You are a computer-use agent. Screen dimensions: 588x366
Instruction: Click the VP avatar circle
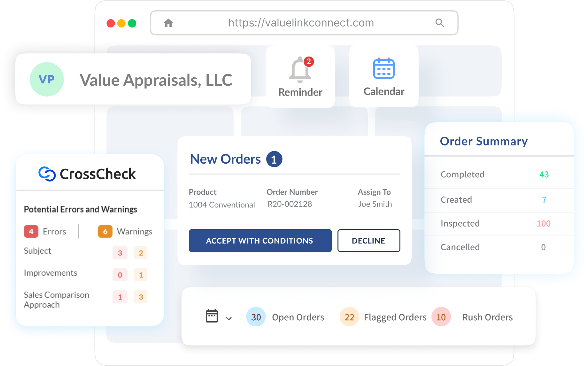[47, 79]
